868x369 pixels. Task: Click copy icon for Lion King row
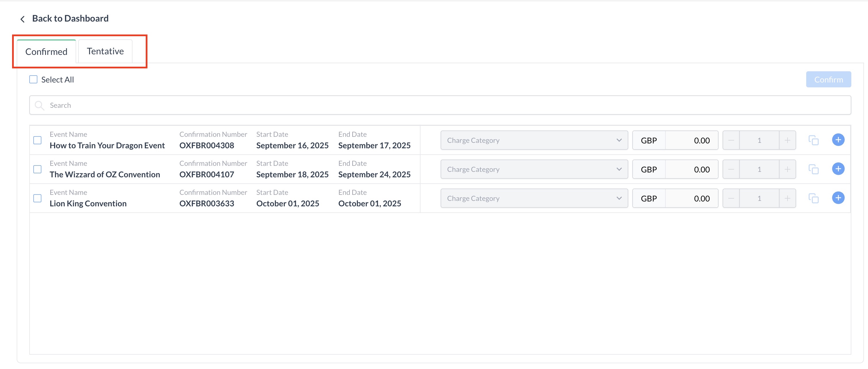[x=813, y=198]
